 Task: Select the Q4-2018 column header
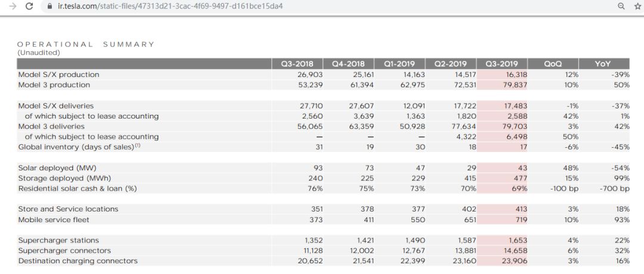coord(348,64)
